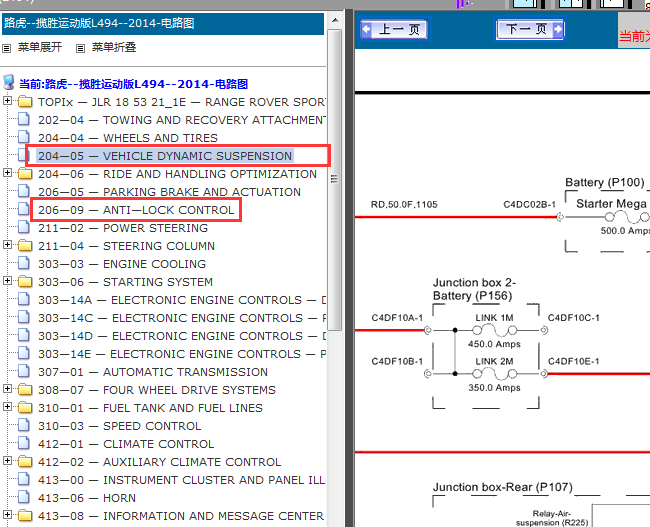Expand the 310—01 Fuel Tank and Fuel Lines node
Screen dimensions: 650x527
coord(7,407)
